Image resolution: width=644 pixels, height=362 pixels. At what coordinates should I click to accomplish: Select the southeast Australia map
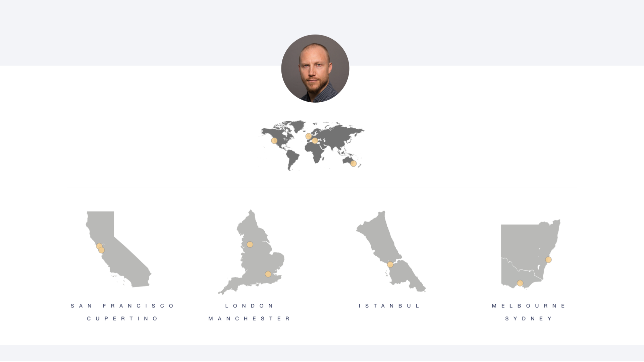coord(531,254)
